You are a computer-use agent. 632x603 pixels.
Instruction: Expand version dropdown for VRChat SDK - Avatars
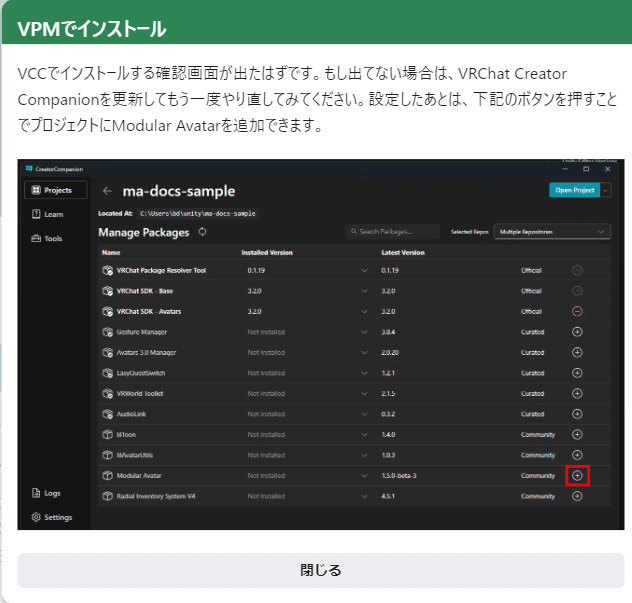click(364, 312)
